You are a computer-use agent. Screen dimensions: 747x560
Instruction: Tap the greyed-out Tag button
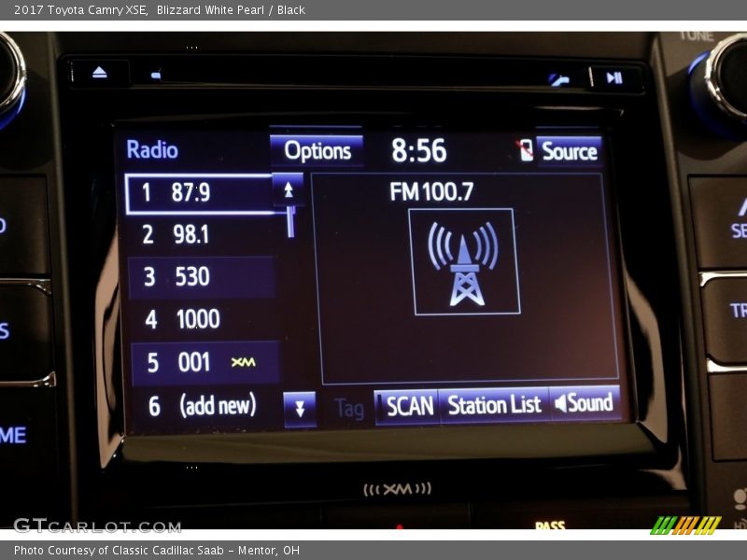[x=349, y=409]
